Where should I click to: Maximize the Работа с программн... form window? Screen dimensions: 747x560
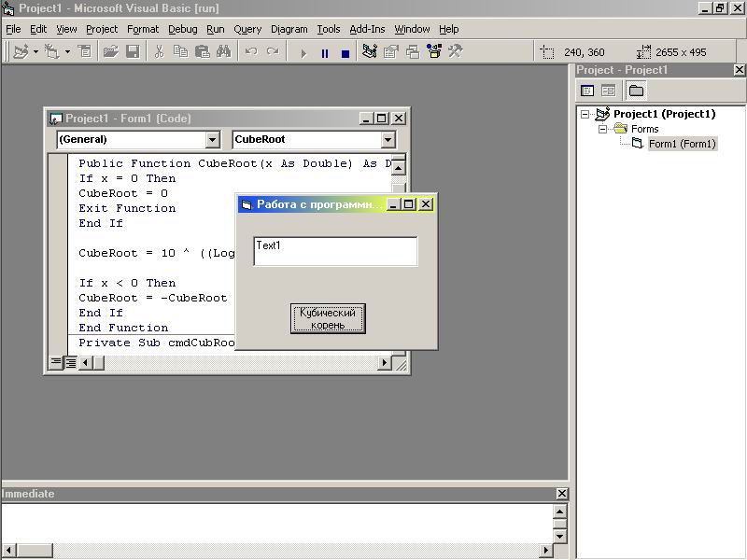pos(409,204)
